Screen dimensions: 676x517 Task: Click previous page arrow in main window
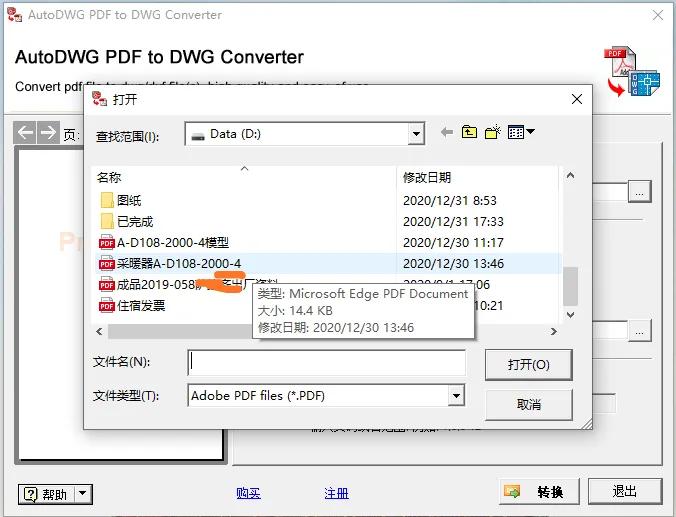(x=25, y=132)
